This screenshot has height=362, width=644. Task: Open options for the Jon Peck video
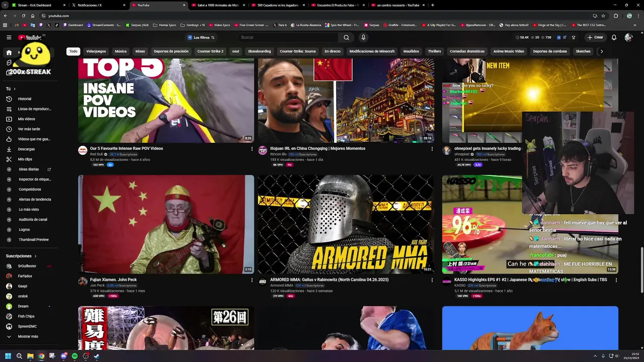(x=252, y=280)
